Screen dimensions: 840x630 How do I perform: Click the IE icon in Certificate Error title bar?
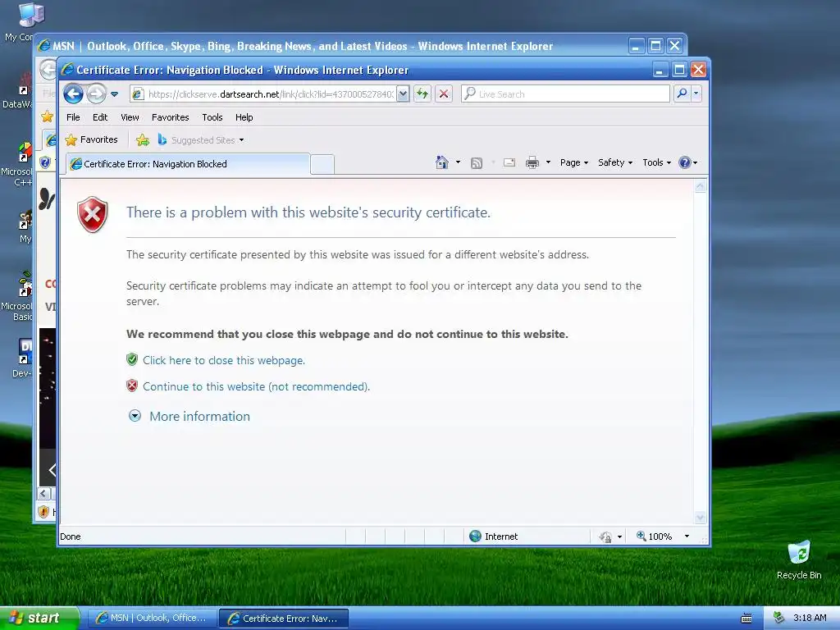click(x=67, y=70)
